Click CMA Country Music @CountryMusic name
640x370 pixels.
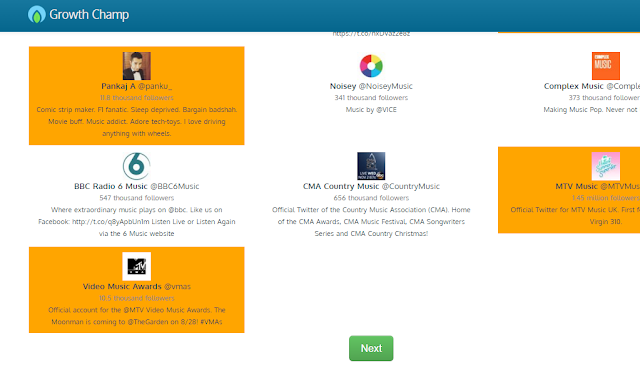[x=371, y=186]
